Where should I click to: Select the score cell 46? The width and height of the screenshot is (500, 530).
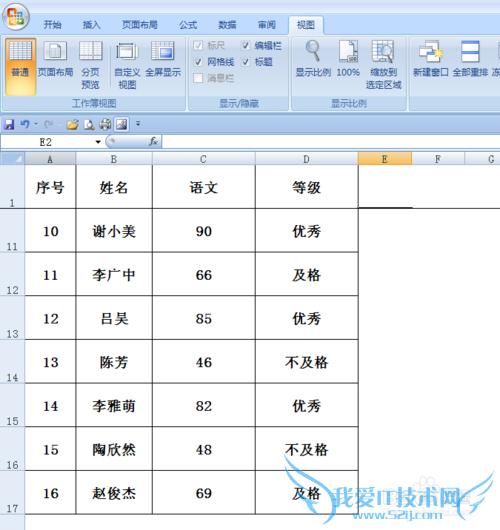(204, 362)
